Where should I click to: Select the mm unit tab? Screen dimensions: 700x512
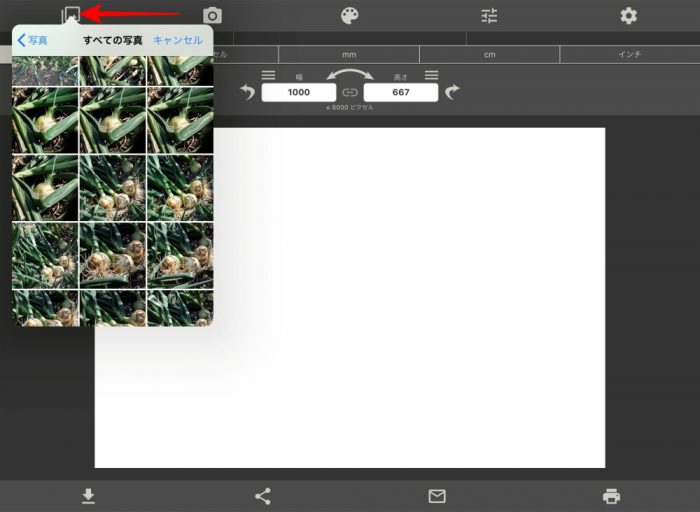[349, 54]
